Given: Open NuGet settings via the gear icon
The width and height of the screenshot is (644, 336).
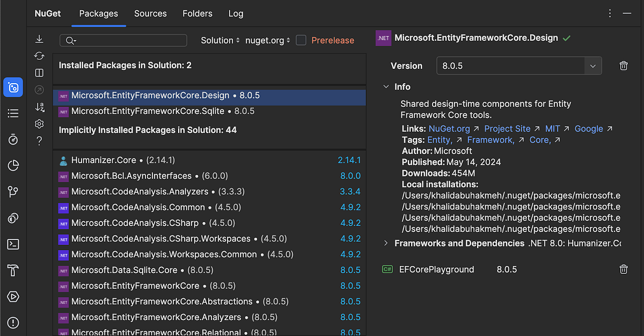Looking at the screenshot, I should pos(39,124).
